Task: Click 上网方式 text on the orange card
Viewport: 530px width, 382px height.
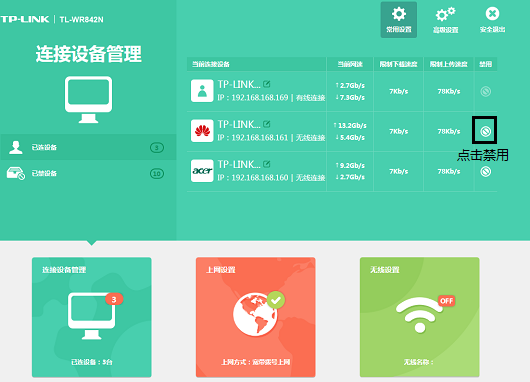Action: click(256, 362)
